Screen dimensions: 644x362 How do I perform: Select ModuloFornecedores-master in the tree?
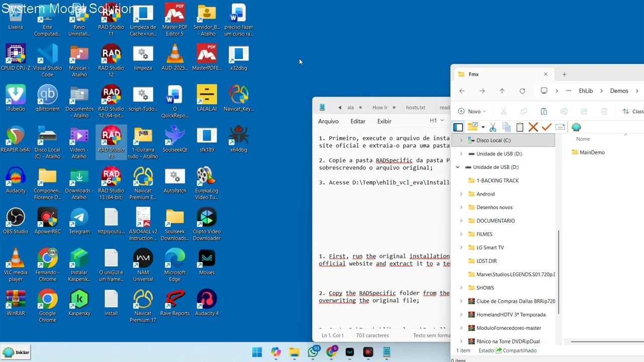coord(504,328)
